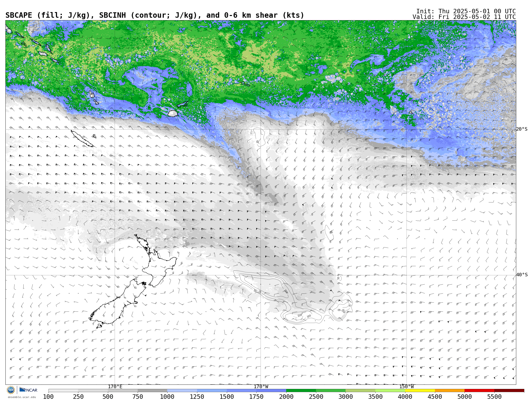532x400 pixels.
Task: Click the colorbar label '5500'
Action: click(x=494, y=397)
